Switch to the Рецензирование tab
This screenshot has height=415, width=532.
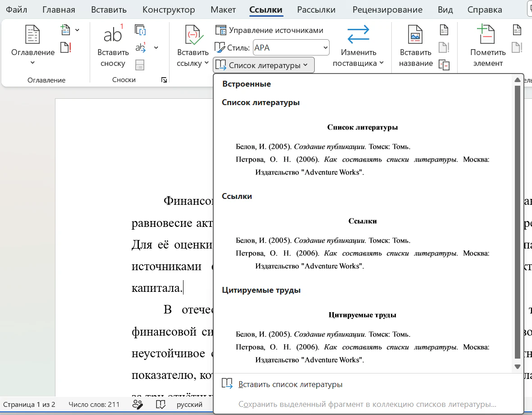pyautogui.click(x=387, y=10)
